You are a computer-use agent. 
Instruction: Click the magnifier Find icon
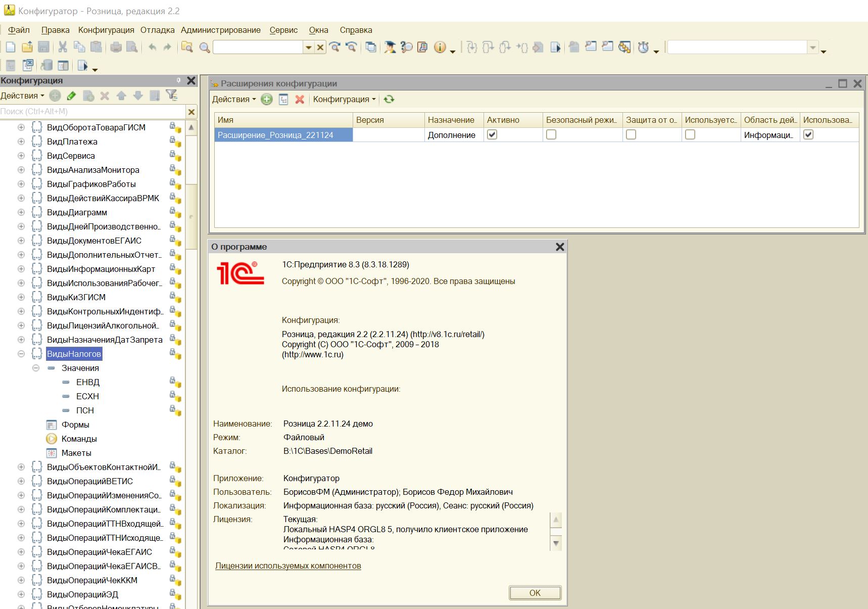tap(205, 48)
